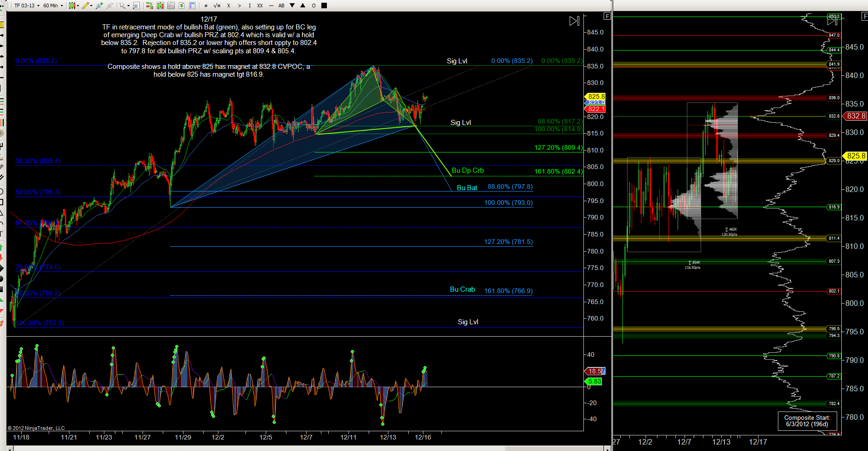The image size is (868, 451).
Task: Open the 60 Min interval dropdown
Action: (53, 6)
